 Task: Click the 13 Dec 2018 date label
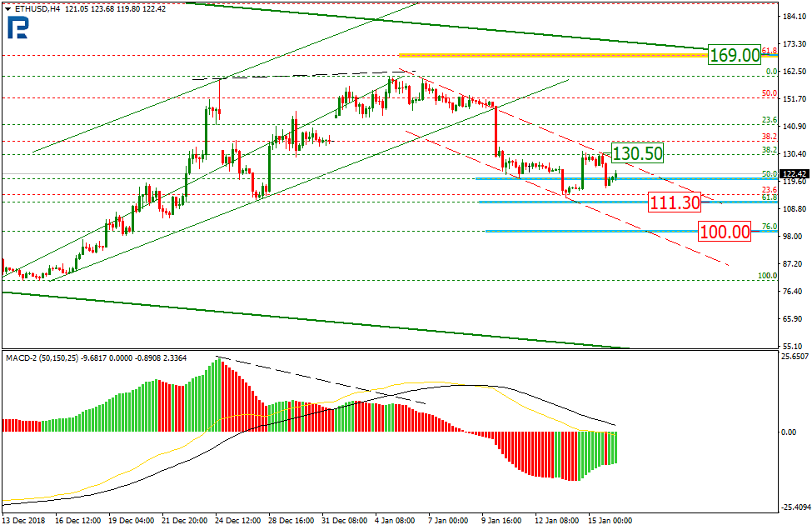[x=25, y=521]
